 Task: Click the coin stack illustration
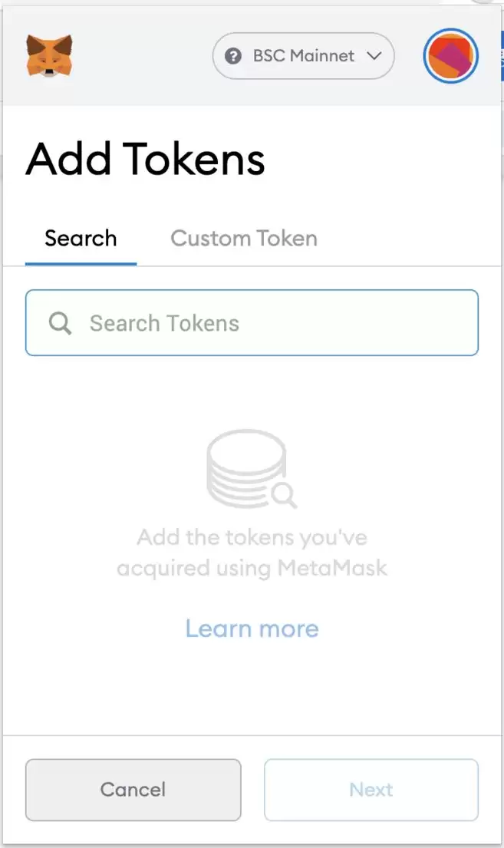tap(246, 464)
